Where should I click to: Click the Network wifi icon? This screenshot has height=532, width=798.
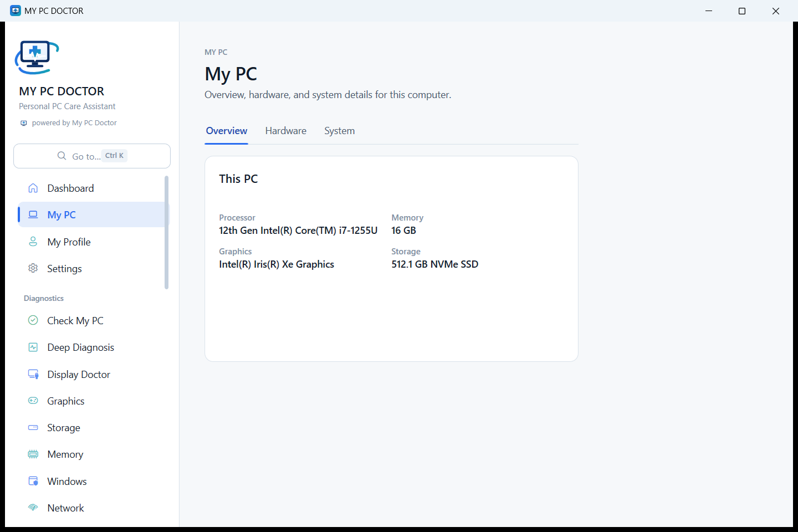[x=33, y=508]
